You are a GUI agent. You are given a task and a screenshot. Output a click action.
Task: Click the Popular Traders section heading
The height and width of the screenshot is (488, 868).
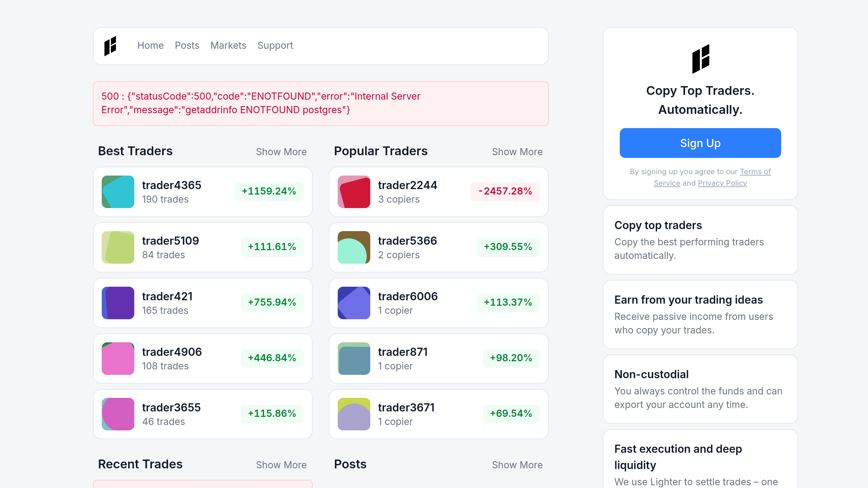tap(381, 151)
